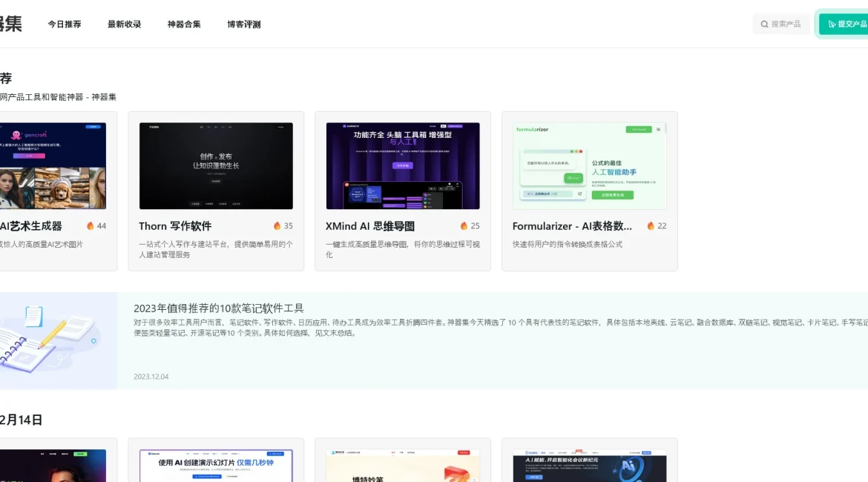Viewport: 868px width, 482px height.
Task: Click the AI艺术生成器 title
Action: [x=31, y=225]
